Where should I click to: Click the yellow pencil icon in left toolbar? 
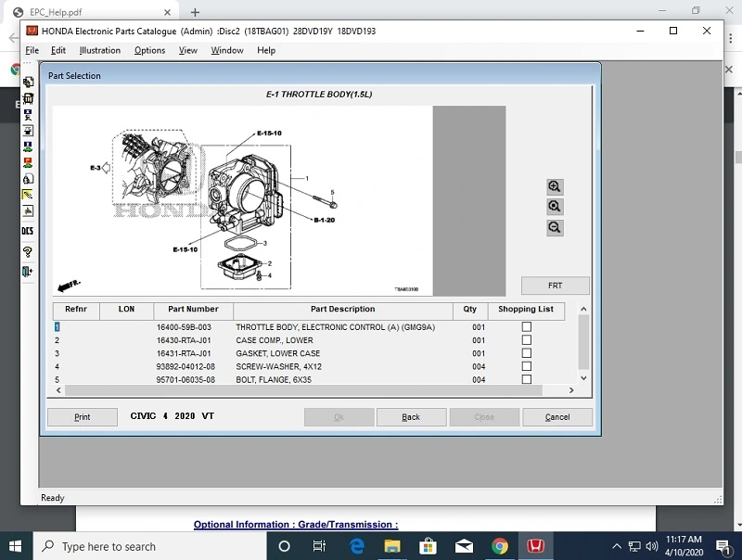(x=28, y=195)
